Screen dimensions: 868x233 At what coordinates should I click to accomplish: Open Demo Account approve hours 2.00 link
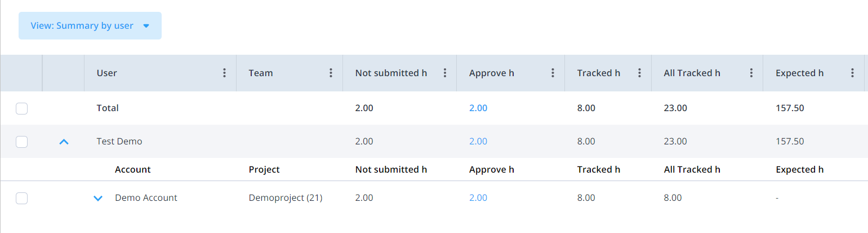tap(478, 198)
